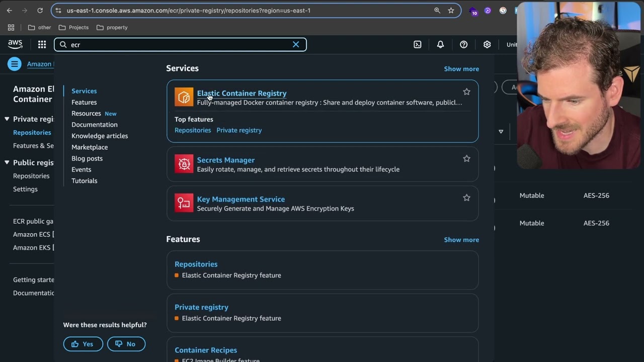This screenshot has height=362, width=644.
Task: Select the Documentation search category
Action: point(94,125)
